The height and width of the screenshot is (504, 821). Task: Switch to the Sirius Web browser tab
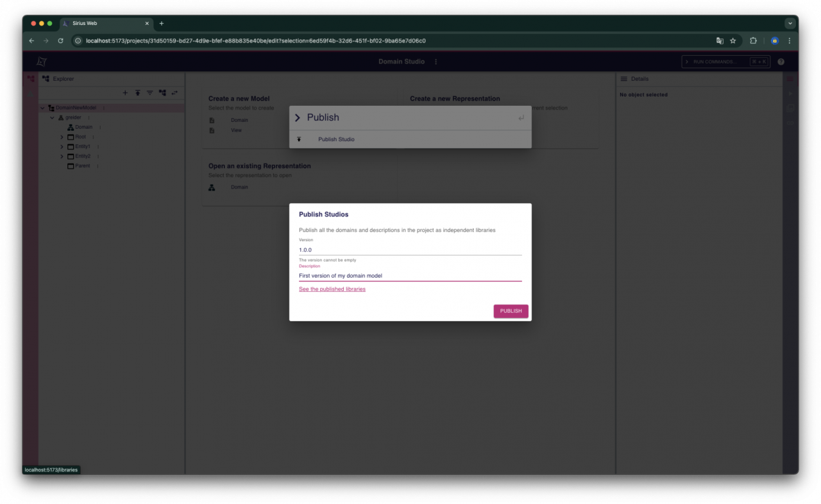(106, 23)
